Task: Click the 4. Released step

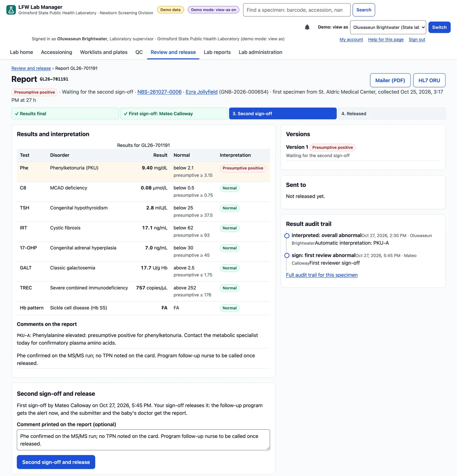Action: click(392, 114)
